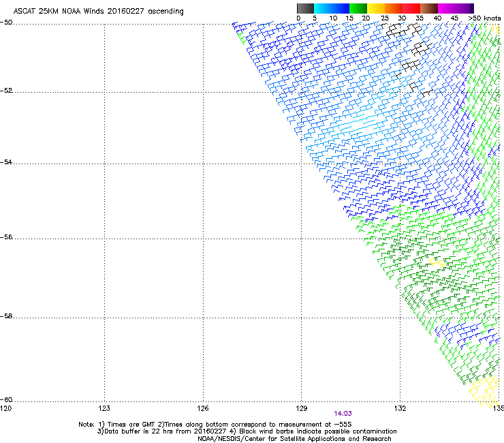
Task: Click the blue 10-15 knots color segment
Action: [x=341, y=8]
